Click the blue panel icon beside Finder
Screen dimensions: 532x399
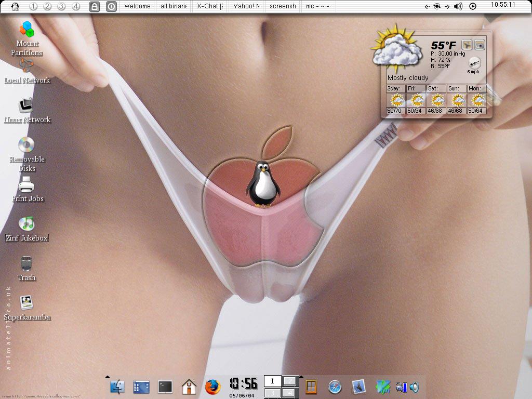141,387
